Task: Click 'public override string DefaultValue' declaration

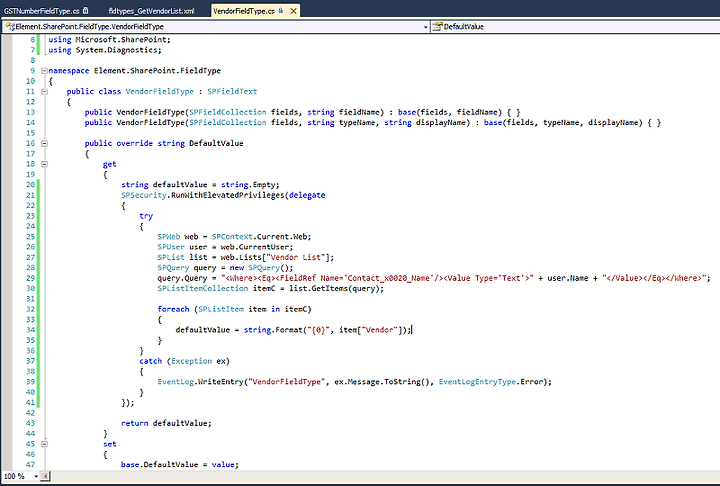Action: pos(164,143)
